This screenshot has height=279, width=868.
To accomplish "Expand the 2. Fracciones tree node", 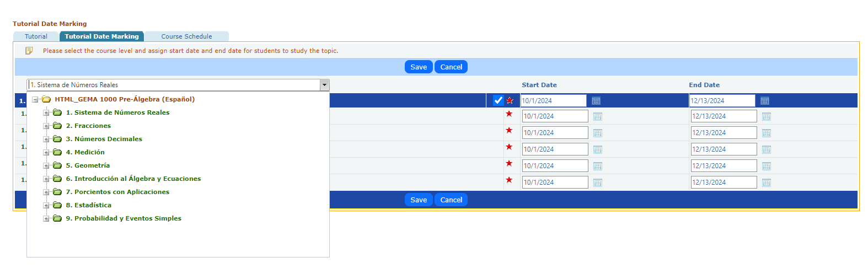I will 46,126.
